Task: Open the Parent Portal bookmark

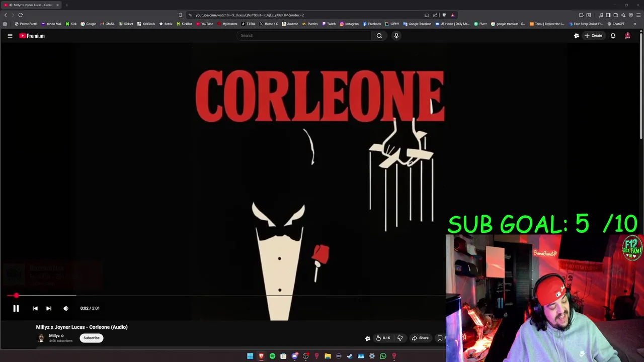Action: 26,24
